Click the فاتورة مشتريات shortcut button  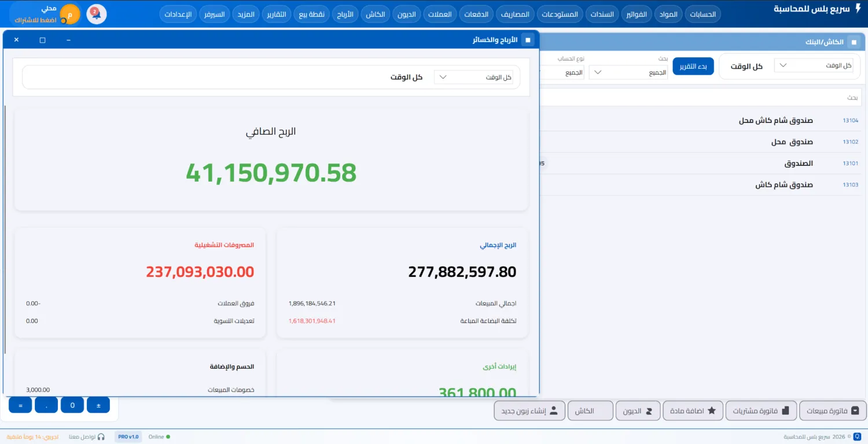[761, 410]
